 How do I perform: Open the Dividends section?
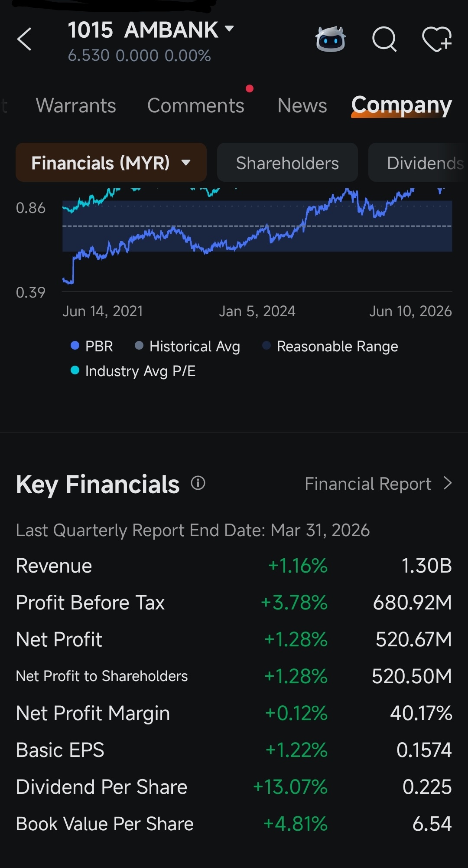[418, 162]
